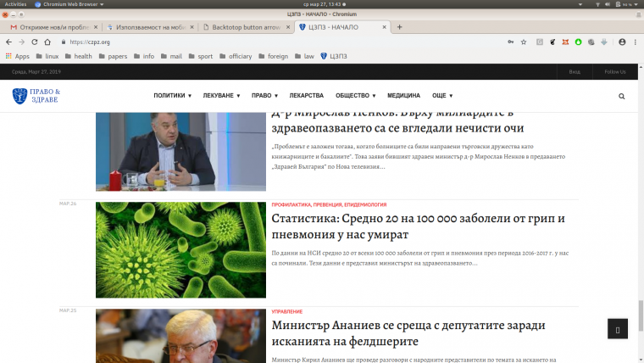Image resolution: width=644 pixels, height=363 pixels.
Task: Click the green bacteria article thumbnail
Action: 180,249
